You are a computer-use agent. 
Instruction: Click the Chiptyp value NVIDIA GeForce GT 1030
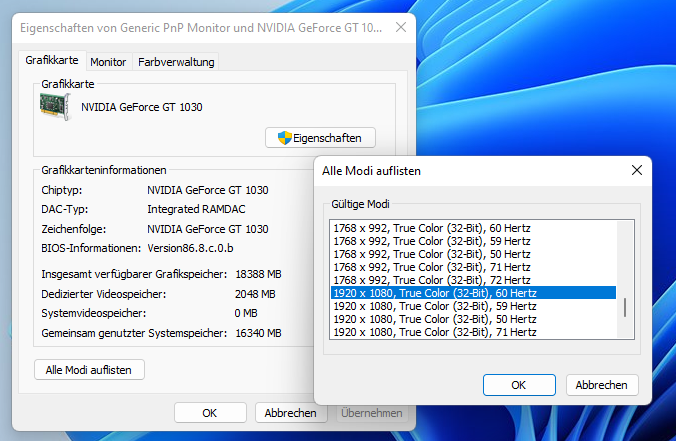[208, 190]
